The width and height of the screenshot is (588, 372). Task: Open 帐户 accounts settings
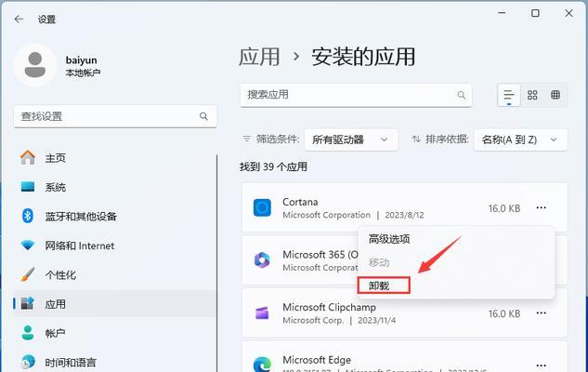114,333
